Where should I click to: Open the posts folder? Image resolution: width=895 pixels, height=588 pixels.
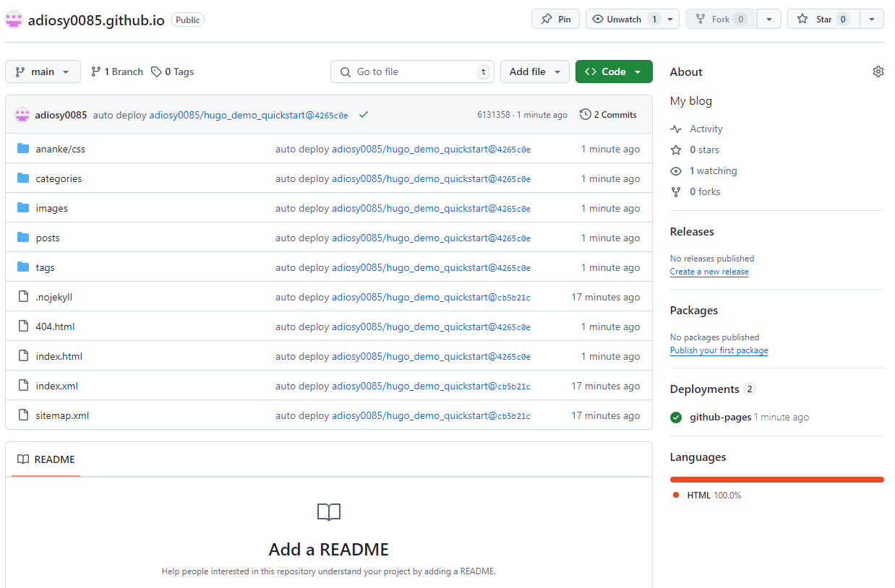(48, 238)
